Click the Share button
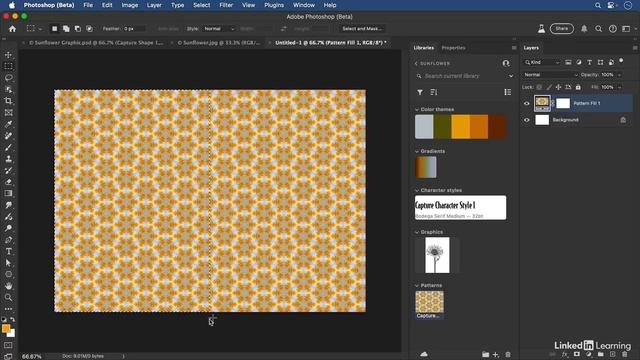 tap(562, 29)
